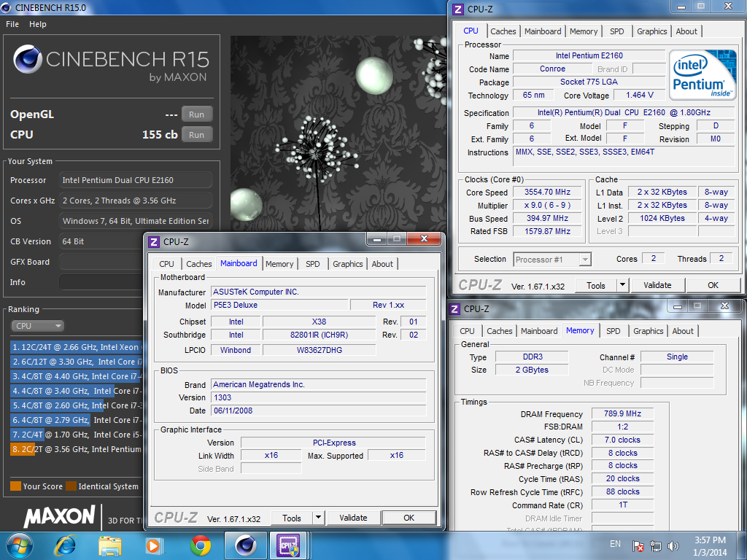Open Windows Explorer folder icon on taskbar
Image resolution: width=747 pixels, height=560 pixels.
pyautogui.click(x=109, y=545)
